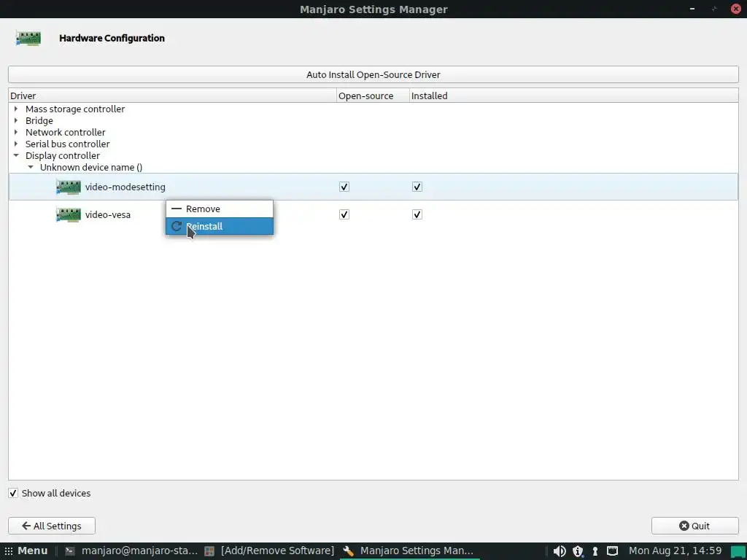Open the Menu launcher in the panel

(x=26, y=551)
